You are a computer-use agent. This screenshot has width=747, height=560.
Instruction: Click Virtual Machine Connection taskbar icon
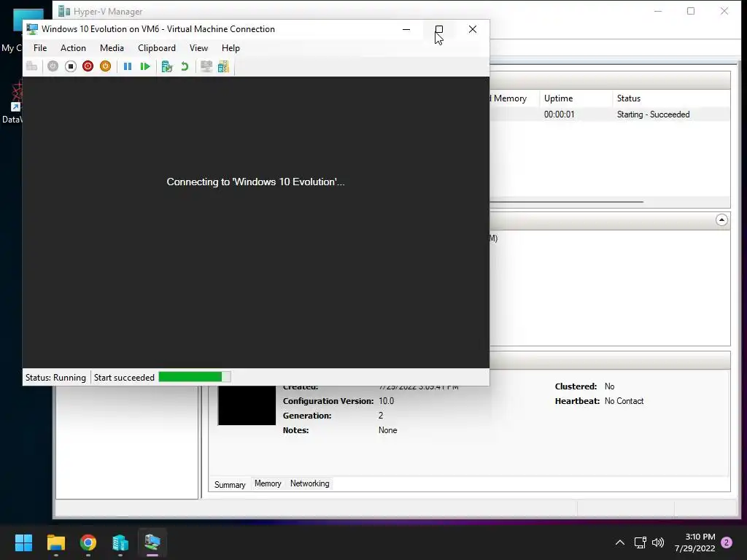coord(152,542)
